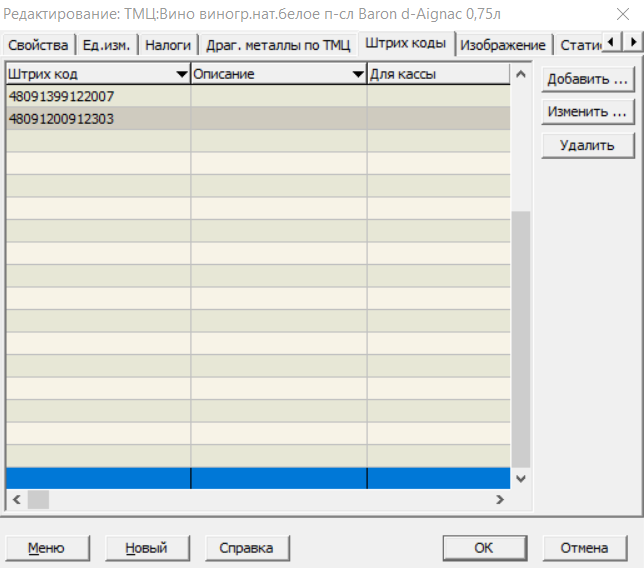Close the editing dialog window
Screen dimensions: 644x568
pyautogui.click(x=622, y=14)
